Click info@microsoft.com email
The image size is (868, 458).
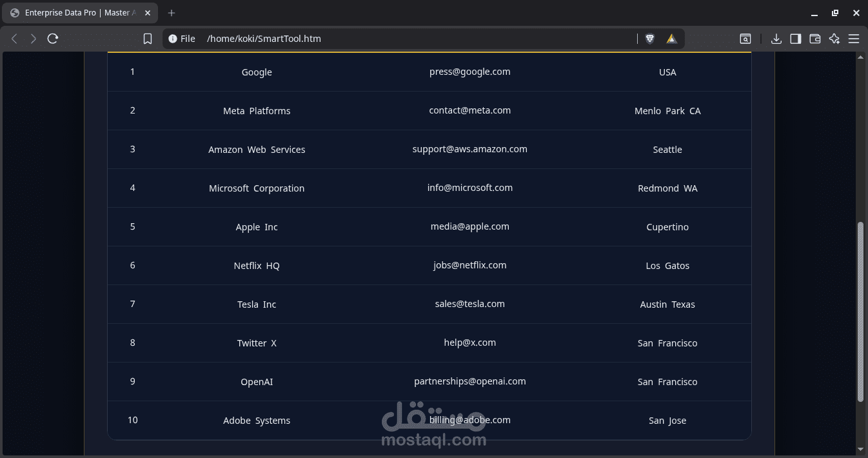point(469,188)
